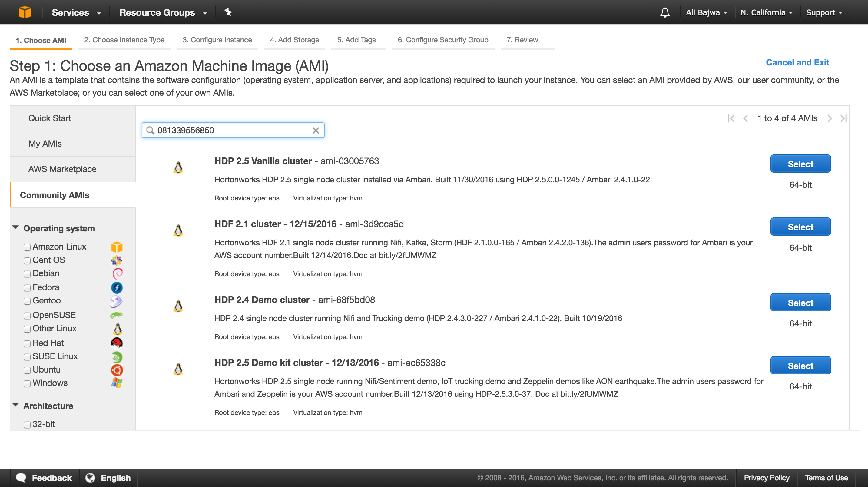Check the 32-bit architecture checkbox
868x487 pixels.
tap(27, 425)
